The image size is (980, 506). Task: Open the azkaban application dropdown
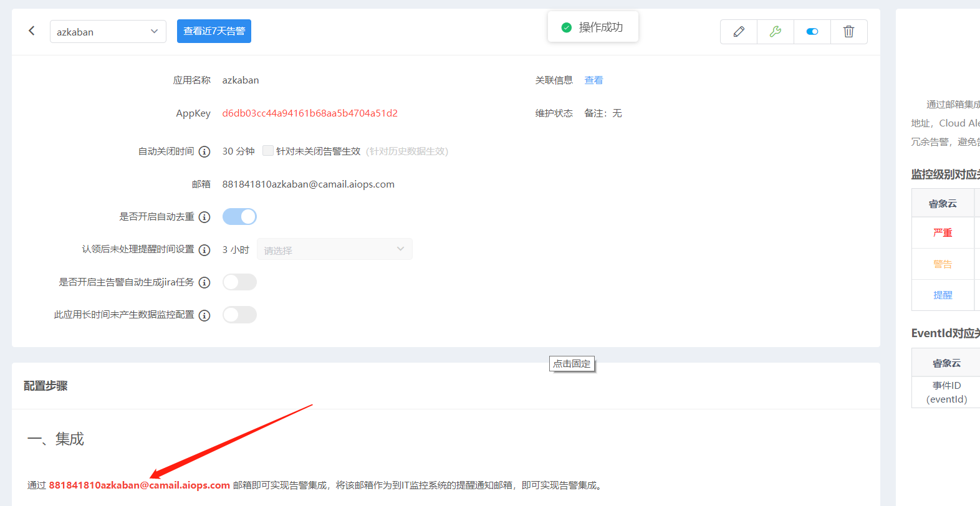[108, 31]
